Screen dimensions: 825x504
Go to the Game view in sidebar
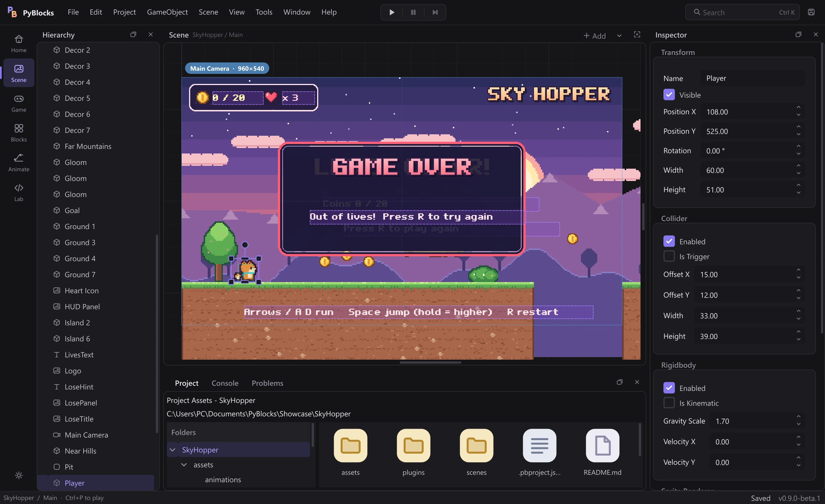tap(19, 103)
